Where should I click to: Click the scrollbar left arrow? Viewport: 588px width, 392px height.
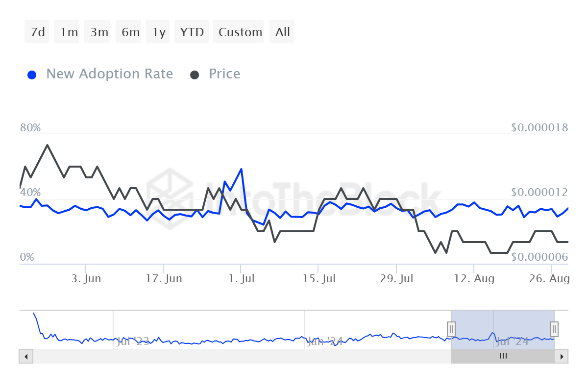point(26,356)
